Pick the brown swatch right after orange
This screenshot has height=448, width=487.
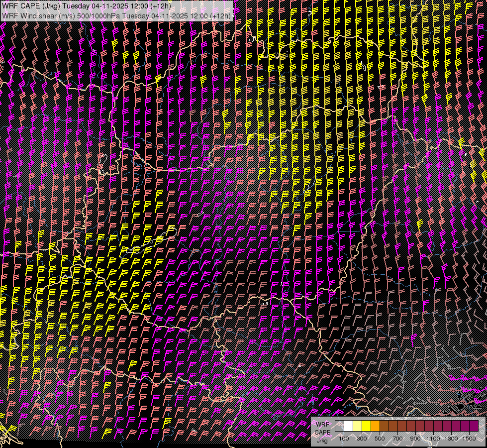(384, 426)
